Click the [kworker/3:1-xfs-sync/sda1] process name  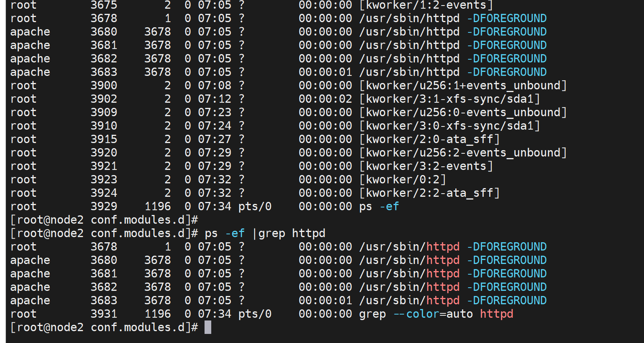coord(449,99)
